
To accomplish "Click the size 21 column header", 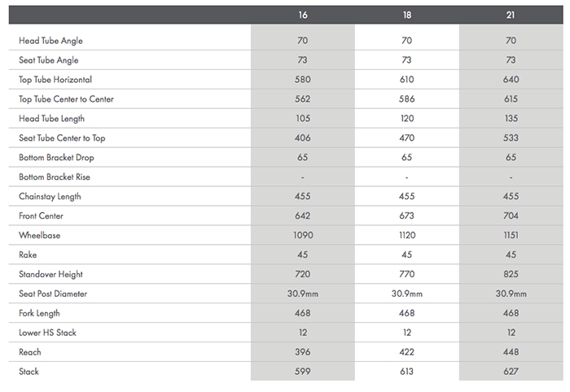I will point(511,15).
